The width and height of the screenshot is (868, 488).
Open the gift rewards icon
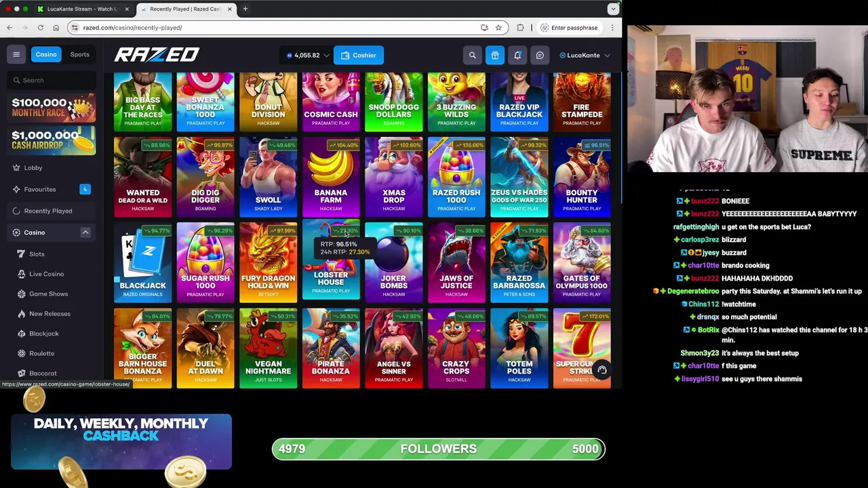click(x=495, y=55)
